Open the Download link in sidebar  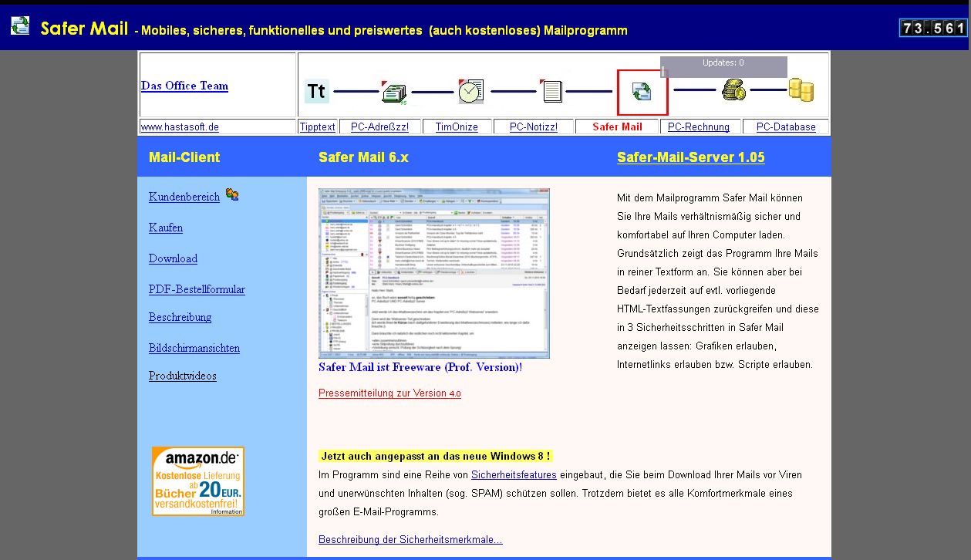[x=173, y=258]
